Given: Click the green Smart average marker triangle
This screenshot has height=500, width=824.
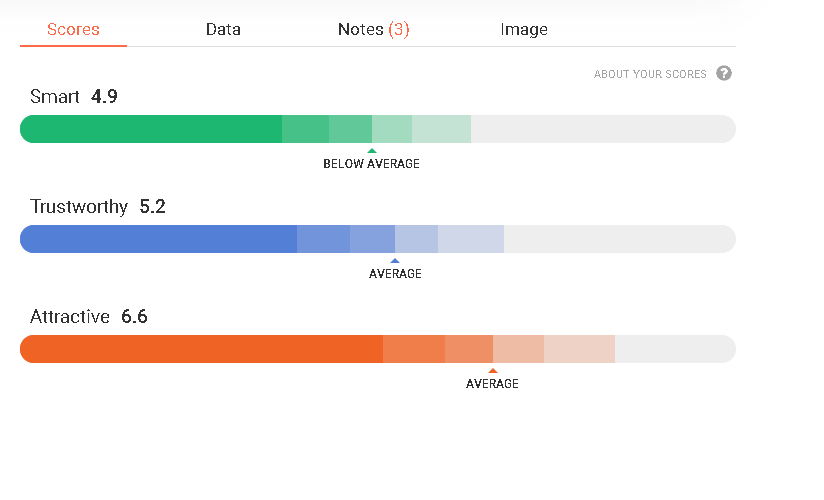Looking at the screenshot, I should point(372,151).
